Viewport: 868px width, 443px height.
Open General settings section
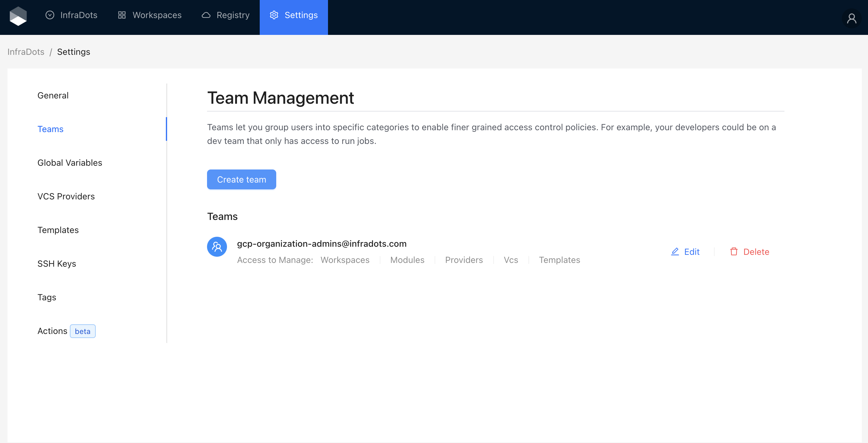click(x=53, y=96)
